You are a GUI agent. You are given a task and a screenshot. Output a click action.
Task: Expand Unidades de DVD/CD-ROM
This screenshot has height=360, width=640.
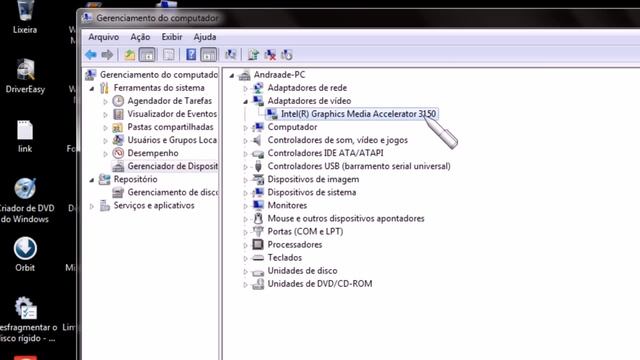click(245, 284)
